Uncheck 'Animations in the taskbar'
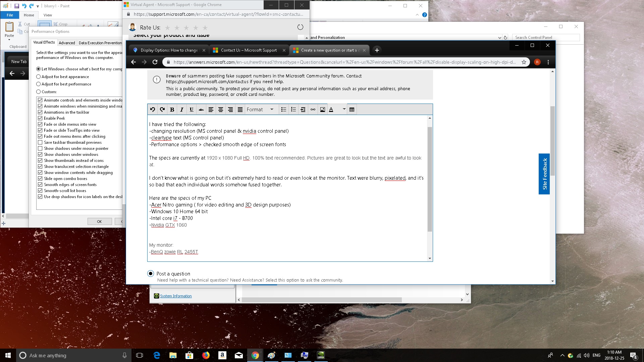The width and height of the screenshot is (644, 362). pos(40,112)
